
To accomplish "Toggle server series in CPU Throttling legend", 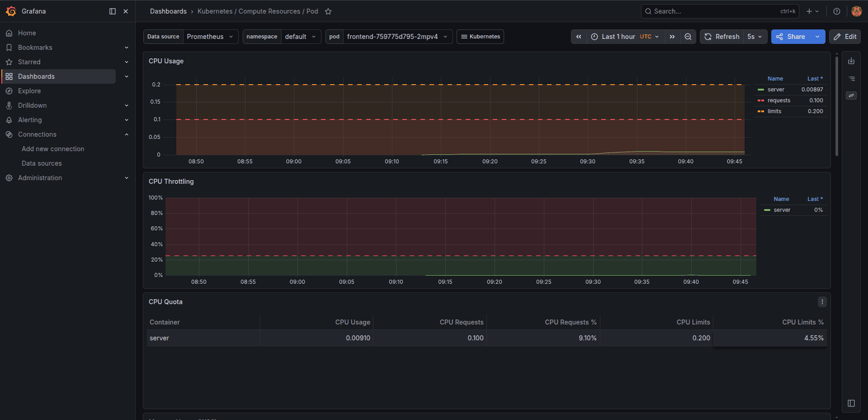I will (782, 210).
